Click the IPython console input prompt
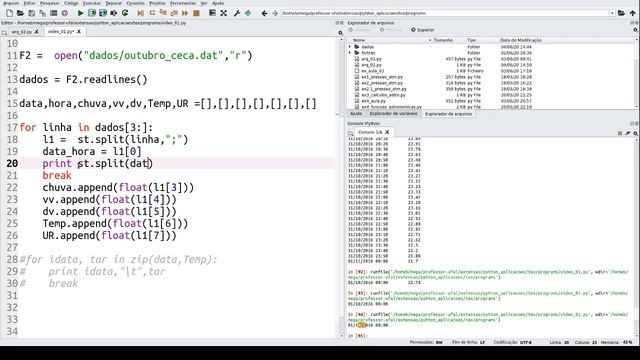The image size is (640, 360). (358, 336)
